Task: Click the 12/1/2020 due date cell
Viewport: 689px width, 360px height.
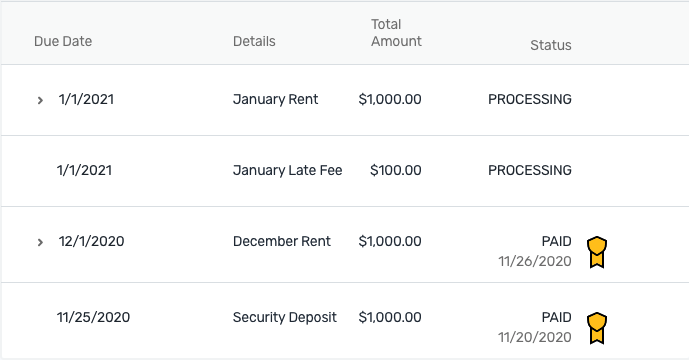Action: pos(91,241)
